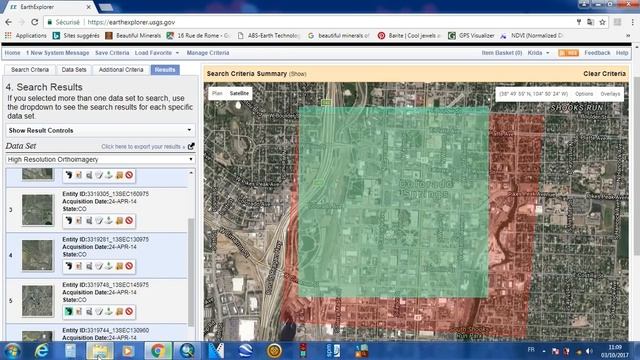Go to the Data Sets tab
640x360 pixels.
tap(74, 70)
